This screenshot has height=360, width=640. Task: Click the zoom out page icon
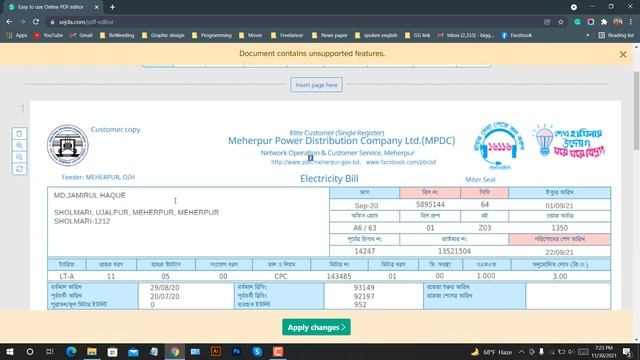(19, 157)
